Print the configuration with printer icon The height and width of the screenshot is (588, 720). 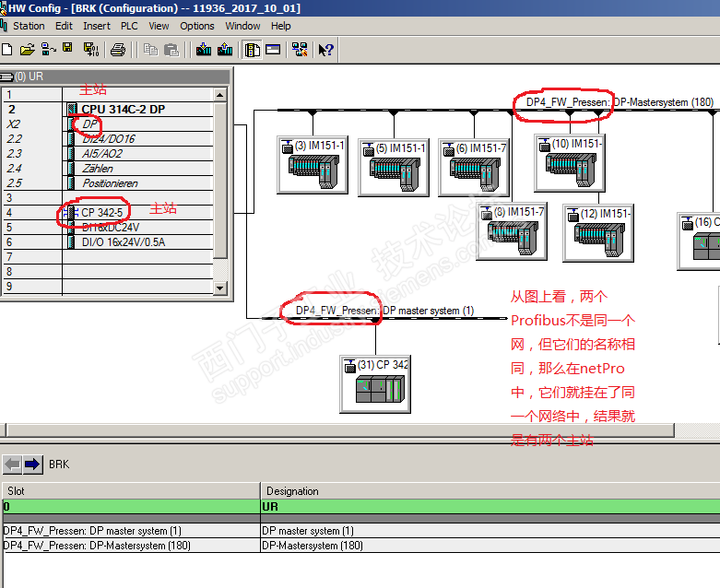[x=118, y=50]
